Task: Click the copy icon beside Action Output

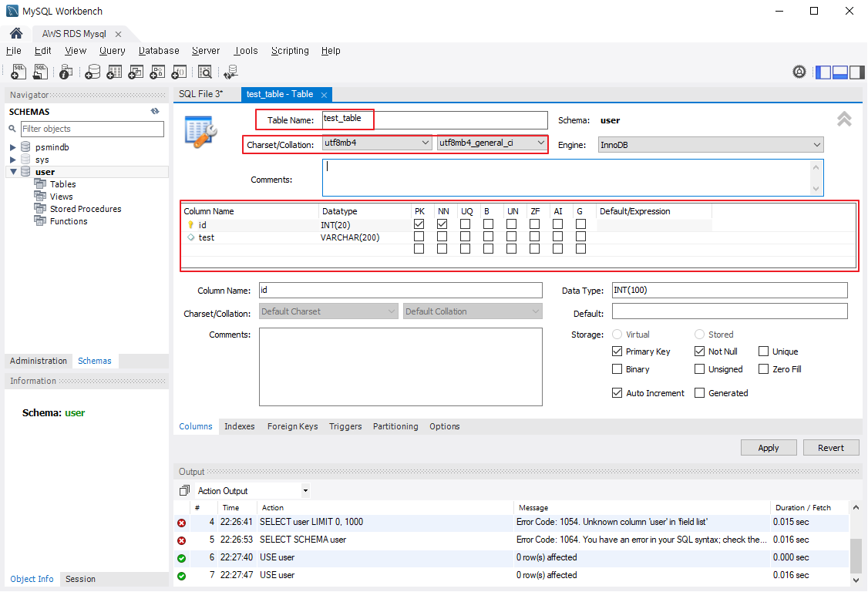Action: click(184, 491)
